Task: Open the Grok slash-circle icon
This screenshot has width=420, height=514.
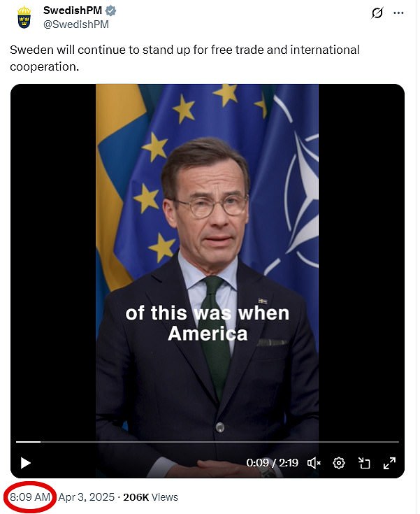Action: (x=377, y=13)
